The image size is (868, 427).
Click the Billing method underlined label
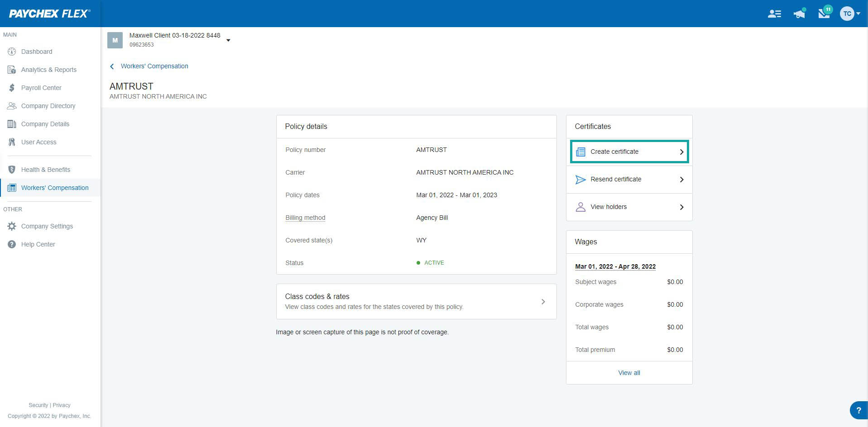(305, 218)
